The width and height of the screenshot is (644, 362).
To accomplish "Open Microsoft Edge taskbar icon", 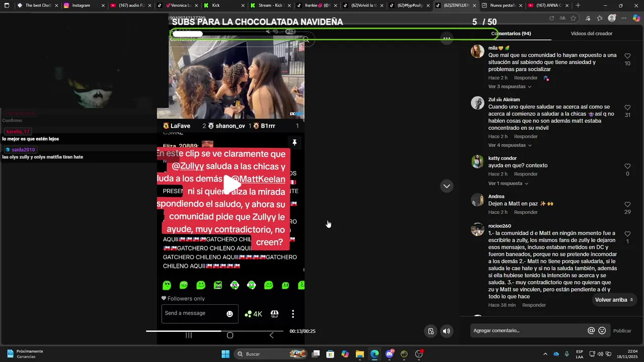I will (x=374, y=354).
